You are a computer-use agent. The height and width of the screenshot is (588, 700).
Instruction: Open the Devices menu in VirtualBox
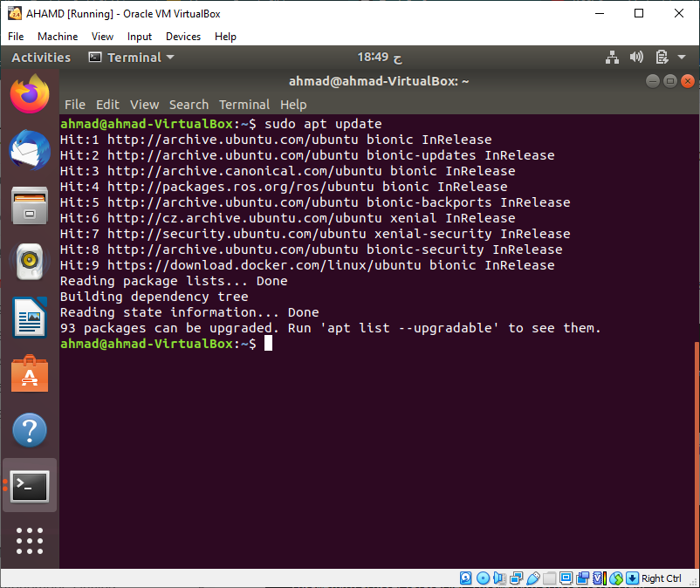point(182,37)
